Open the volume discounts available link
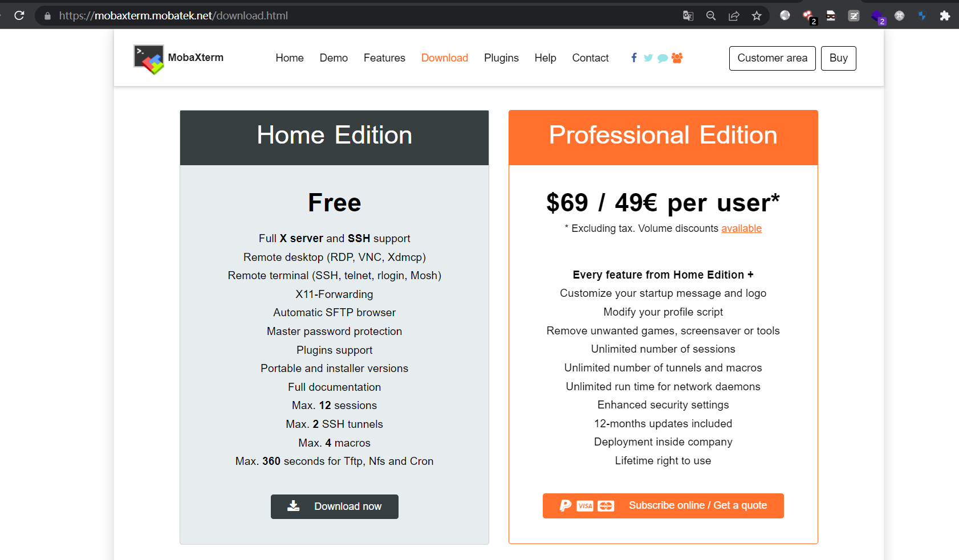The width and height of the screenshot is (959, 560). [x=741, y=228]
